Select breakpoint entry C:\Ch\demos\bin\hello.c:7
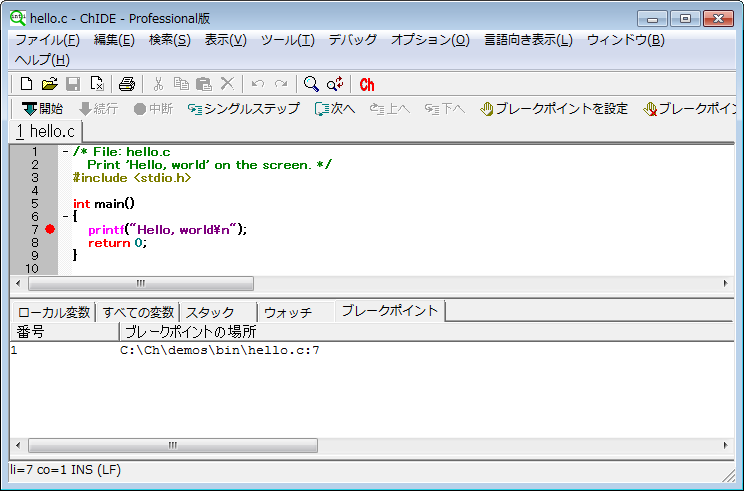This screenshot has height=491, width=744. (219, 350)
